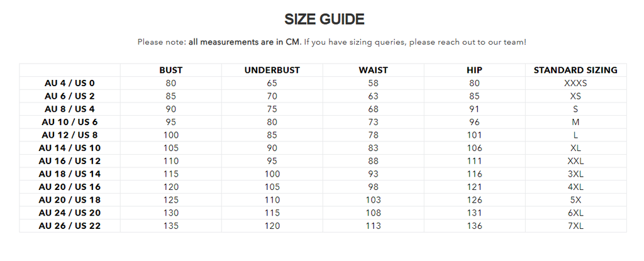
Task: Click the WAIST column header
Action: (x=373, y=70)
